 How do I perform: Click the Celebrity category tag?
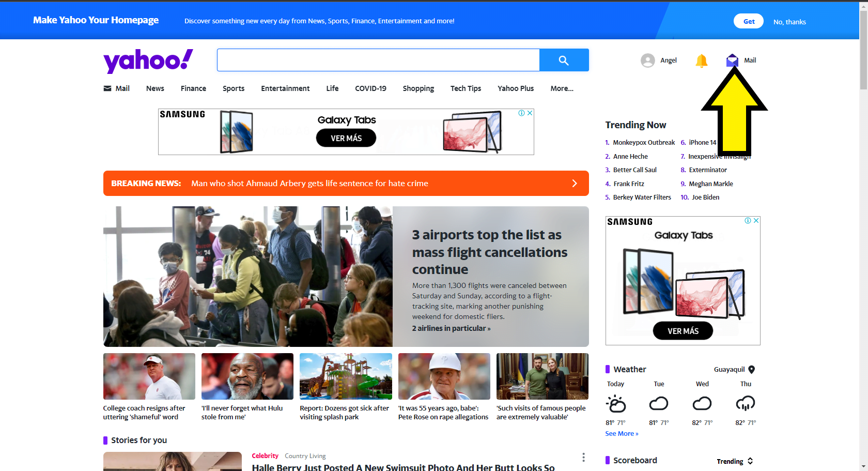tap(265, 456)
